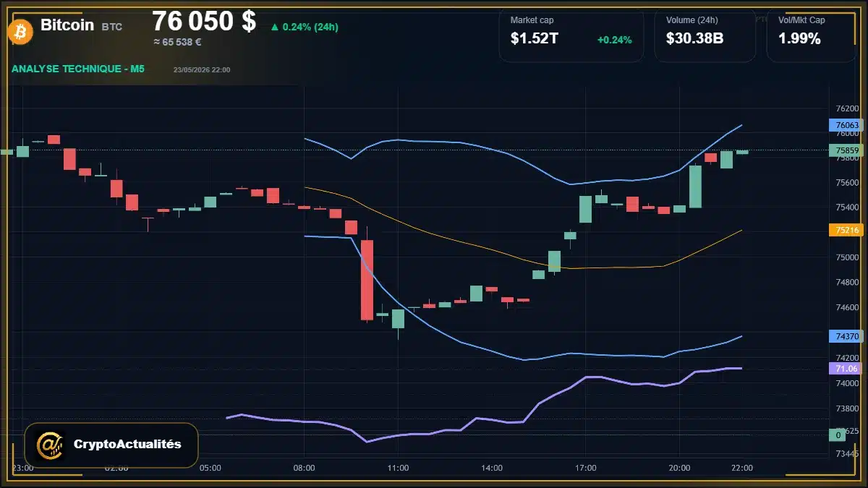
Task: Click the 14:00 time axis label
Action: point(491,468)
